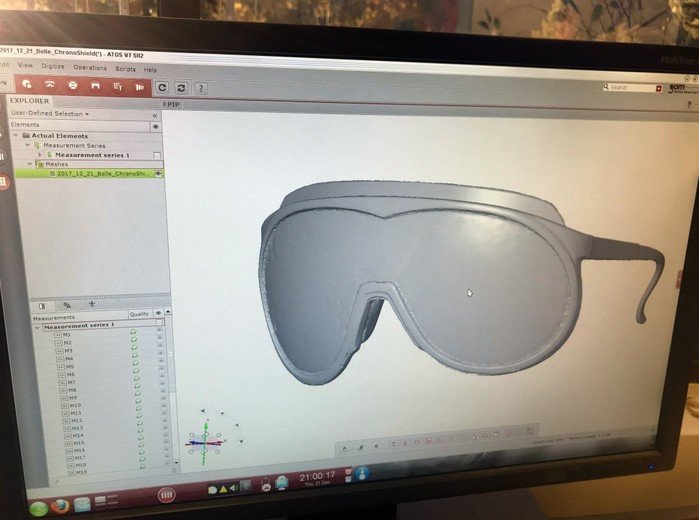This screenshot has width=699, height=520.
Task: Collapse Explorer panel with double-chevron icon
Action: click(154, 115)
